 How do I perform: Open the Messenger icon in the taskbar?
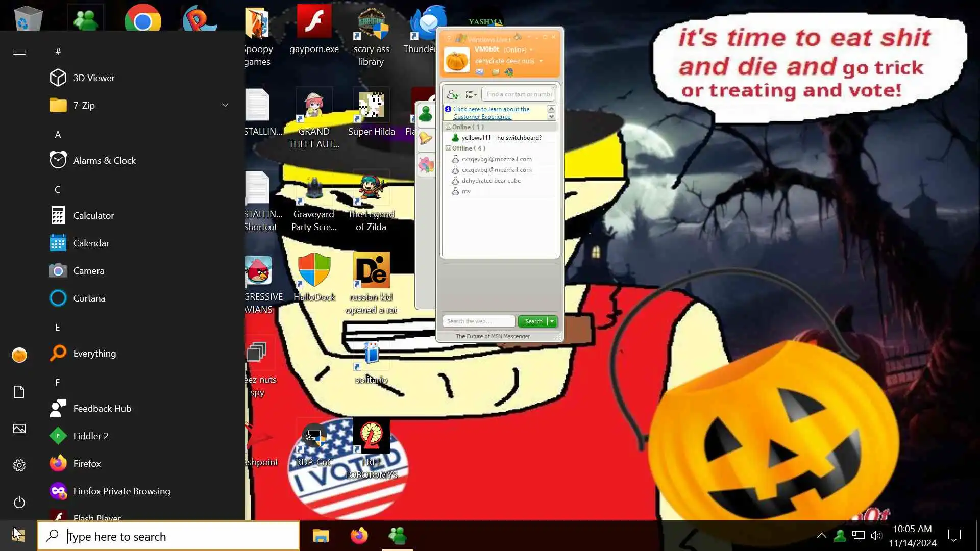click(x=398, y=536)
